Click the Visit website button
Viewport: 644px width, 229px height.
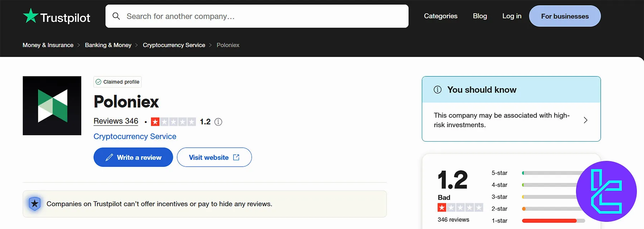(214, 157)
